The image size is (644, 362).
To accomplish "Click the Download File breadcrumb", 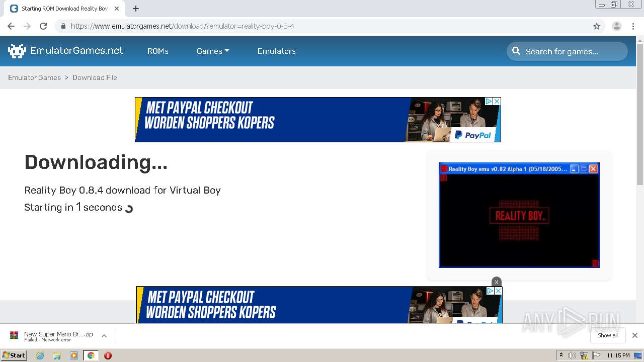I will [x=95, y=77].
